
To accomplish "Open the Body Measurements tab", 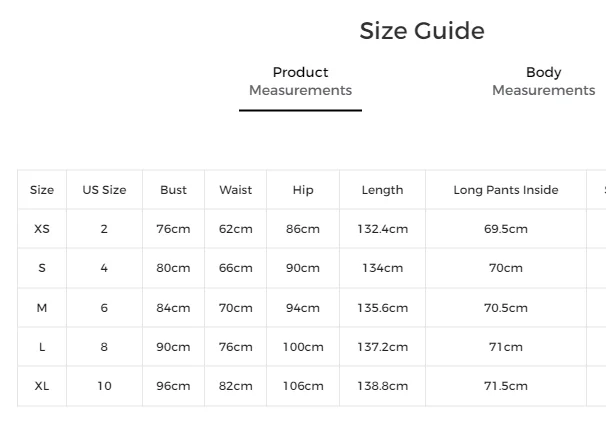I will pyautogui.click(x=543, y=81).
